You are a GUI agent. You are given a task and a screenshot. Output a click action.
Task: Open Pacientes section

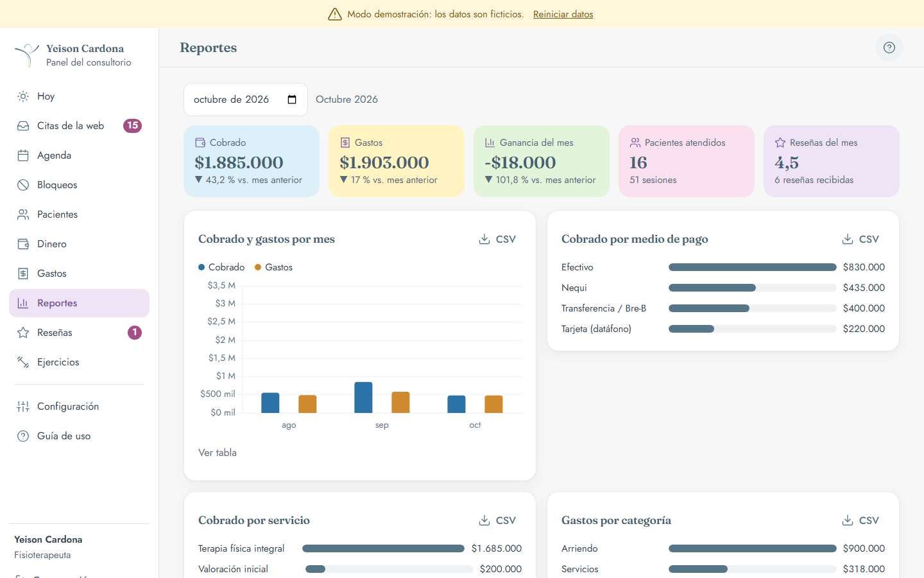tap(79, 215)
